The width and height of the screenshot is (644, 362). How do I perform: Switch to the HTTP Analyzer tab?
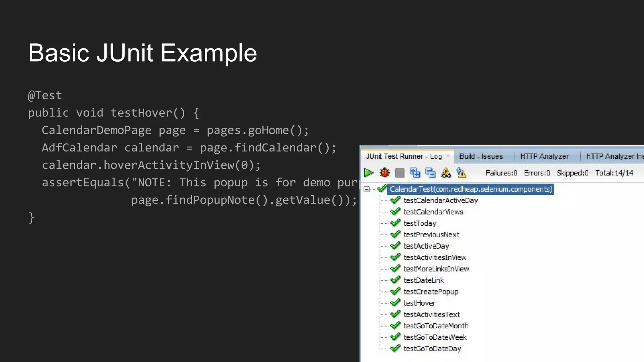pyautogui.click(x=545, y=156)
